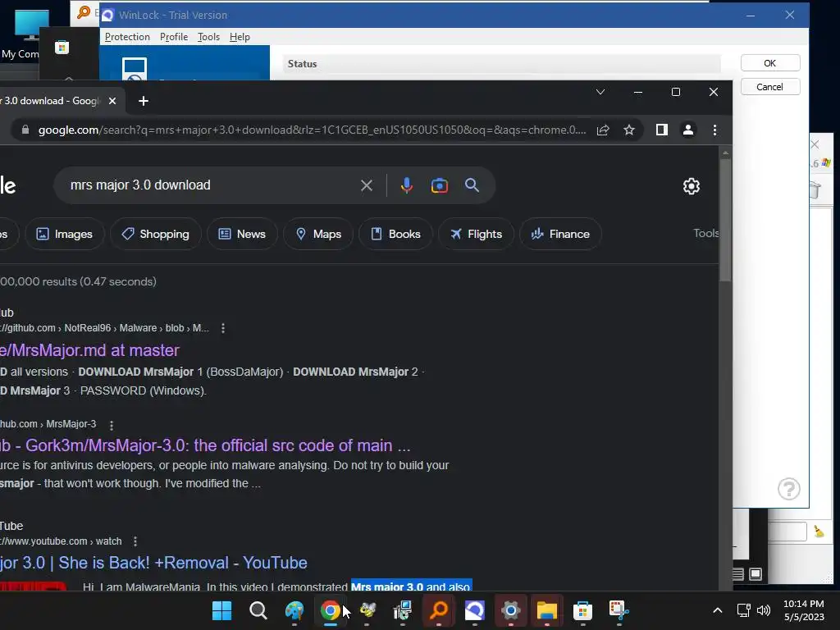Screen dimensions: 840x630
Task: View site information lock icon
Action: (x=25, y=130)
